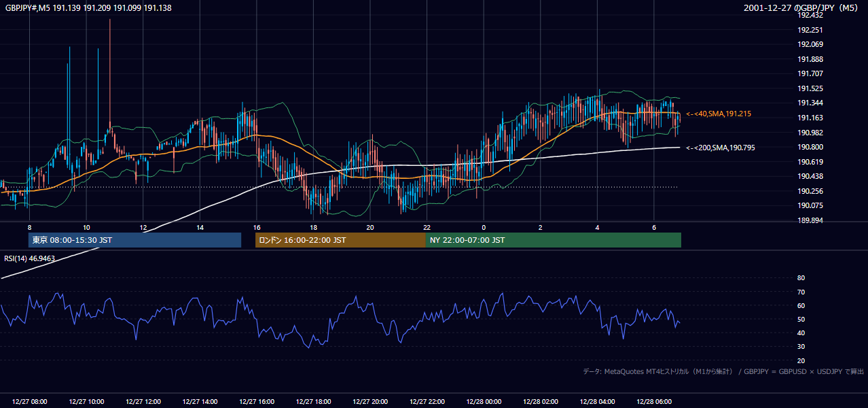Click RSI scale level 60
Viewport: 868px width, 408px height.
801,305
